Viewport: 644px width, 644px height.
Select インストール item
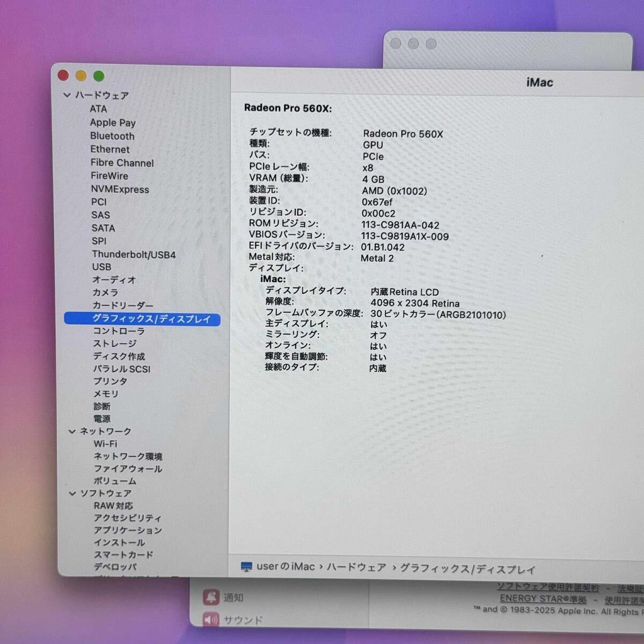pos(119,543)
